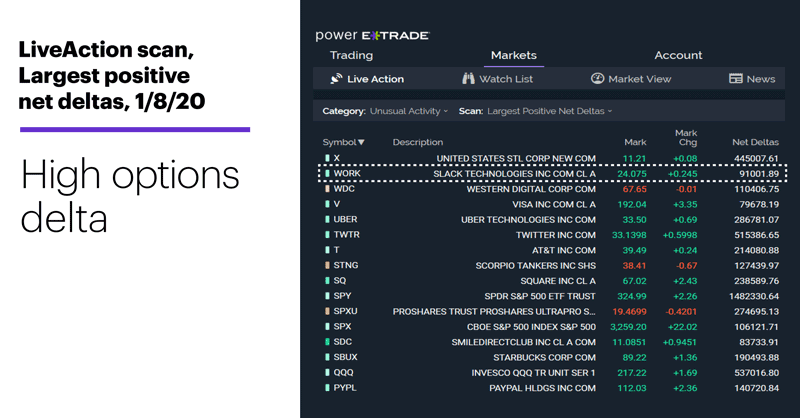
Task: Sort by the Mark Chg column header
Action: click(x=686, y=137)
